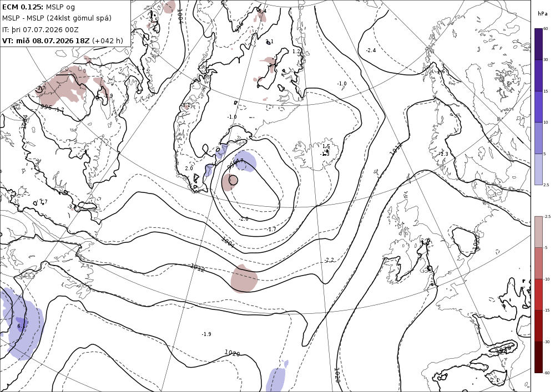The width and height of the screenshot is (555, 392).
Task: Click the 1012 isobar label in mid-Atlantic
Action: (197, 268)
